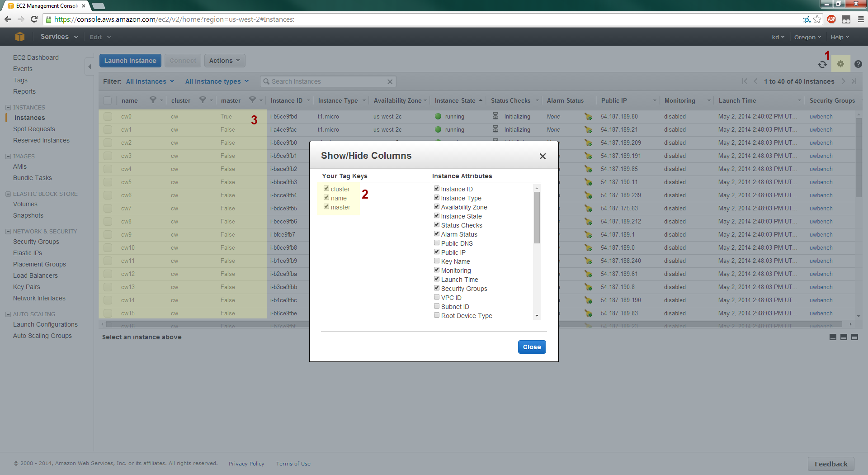This screenshot has height=475, width=868.
Task: Close the Show/Hide Columns dialog with X
Action: point(542,156)
